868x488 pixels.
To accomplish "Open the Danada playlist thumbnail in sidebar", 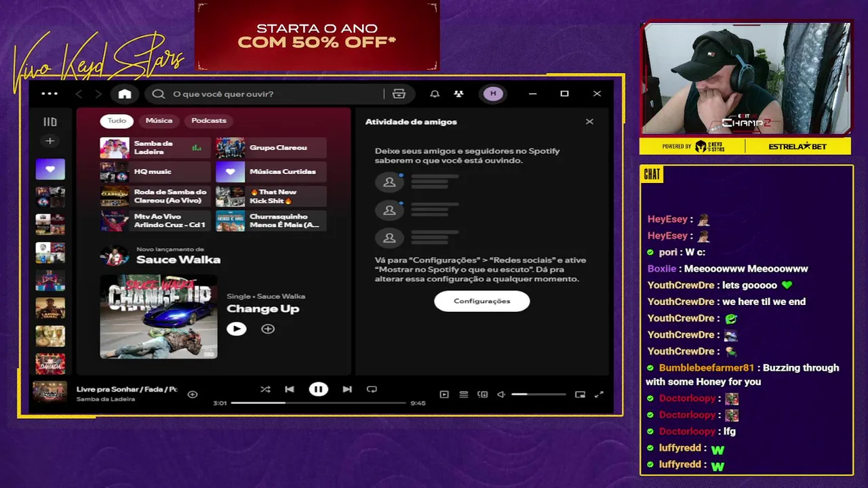I will point(50,363).
